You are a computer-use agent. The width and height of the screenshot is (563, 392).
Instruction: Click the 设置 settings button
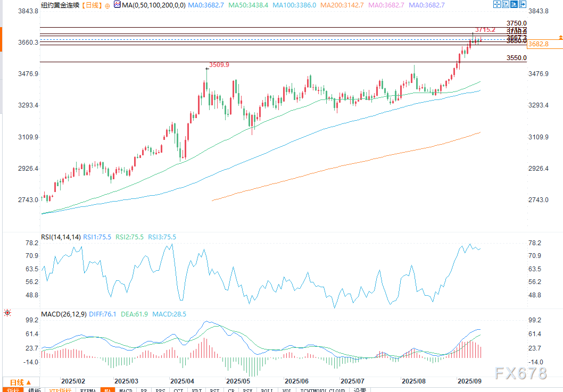tap(360, 391)
